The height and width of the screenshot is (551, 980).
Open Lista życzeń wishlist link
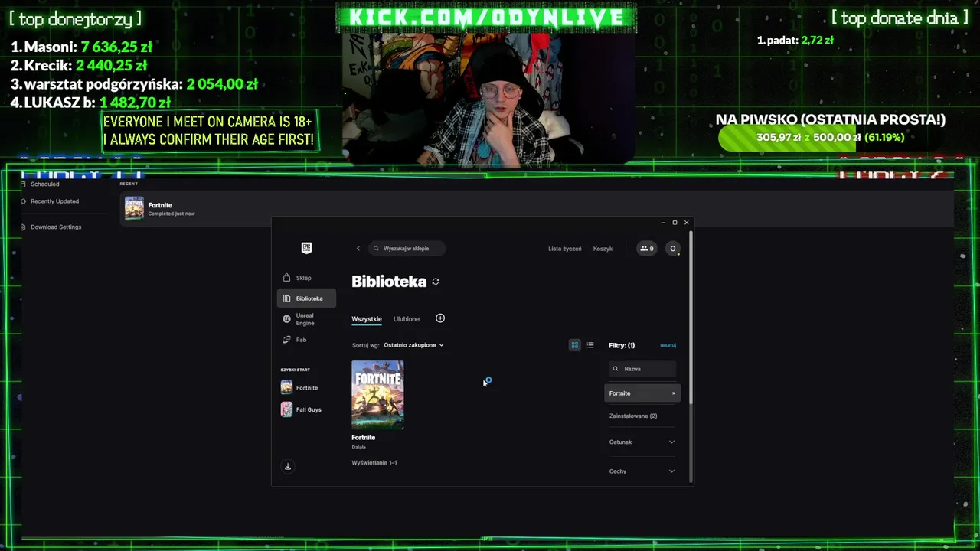[x=565, y=249]
